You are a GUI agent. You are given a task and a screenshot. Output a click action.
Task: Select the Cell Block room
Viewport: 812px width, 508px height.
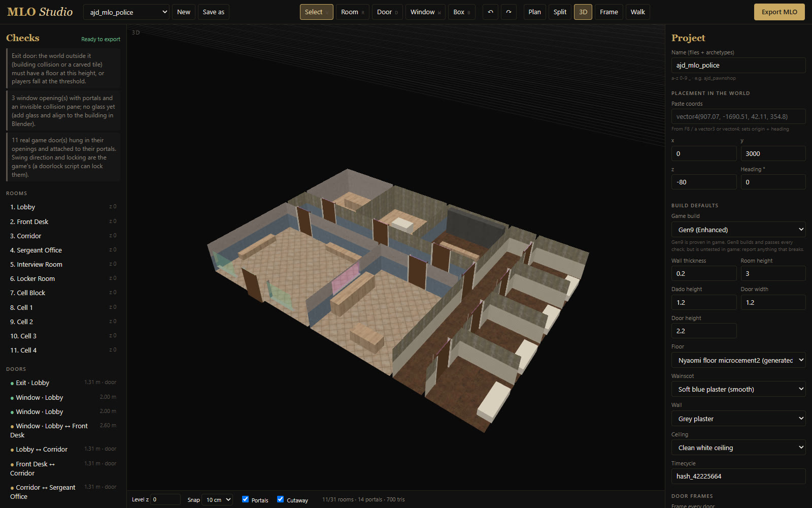point(63,293)
